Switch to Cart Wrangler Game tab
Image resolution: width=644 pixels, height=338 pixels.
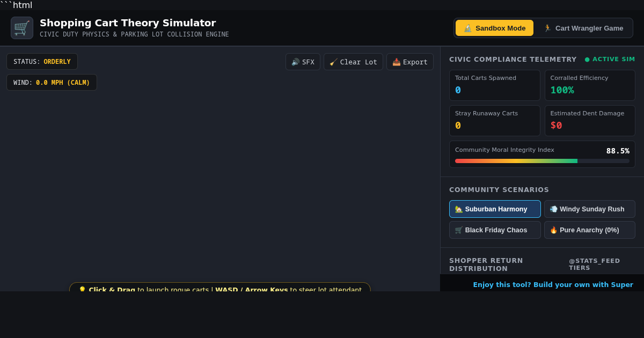(x=583, y=28)
